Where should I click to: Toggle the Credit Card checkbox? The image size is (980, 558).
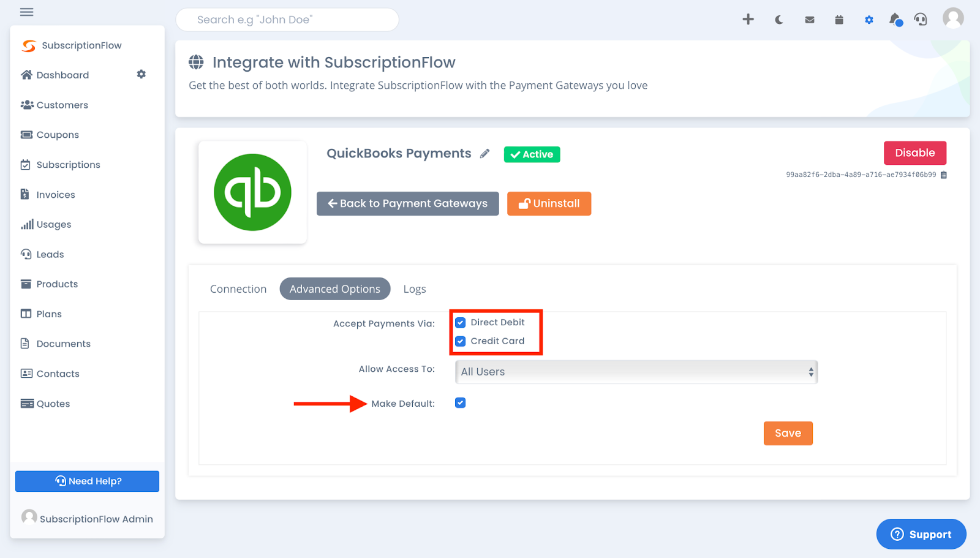(461, 341)
